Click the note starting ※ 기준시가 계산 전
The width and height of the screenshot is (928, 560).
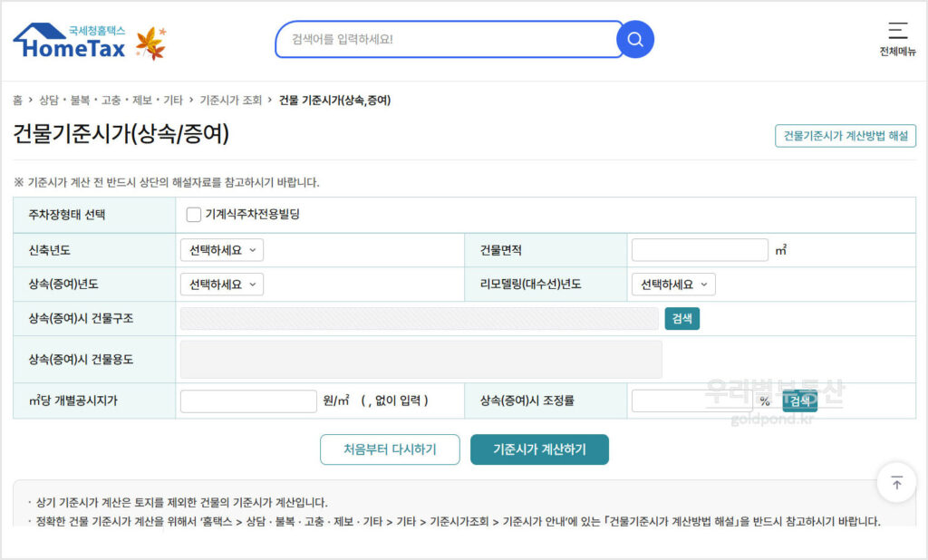click(x=167, y=182)
